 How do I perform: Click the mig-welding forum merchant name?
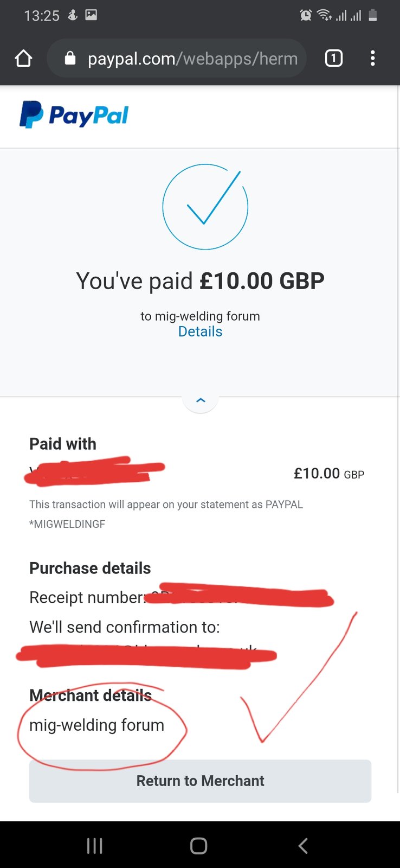point(96,725)
